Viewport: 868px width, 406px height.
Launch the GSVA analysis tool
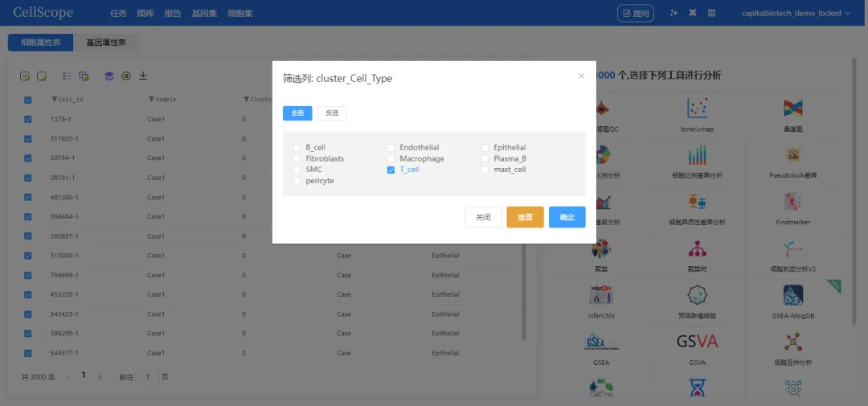697,342
